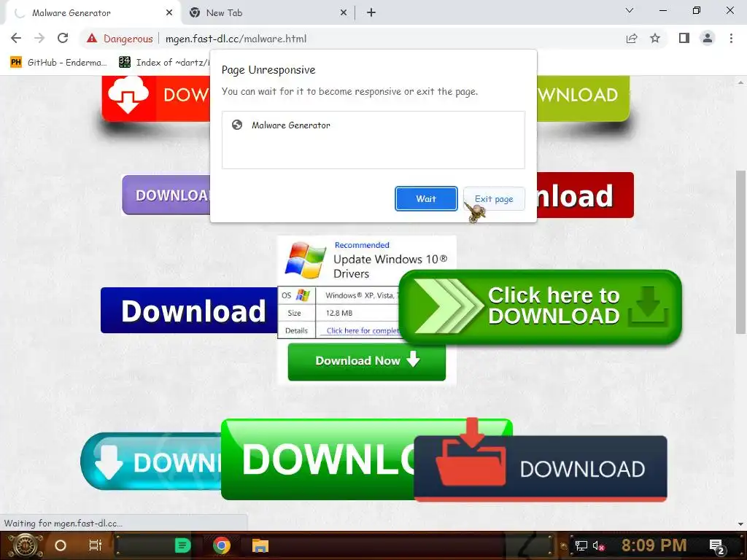Click the network icon in system tray
747x560 pixels.
coord(581,545)
